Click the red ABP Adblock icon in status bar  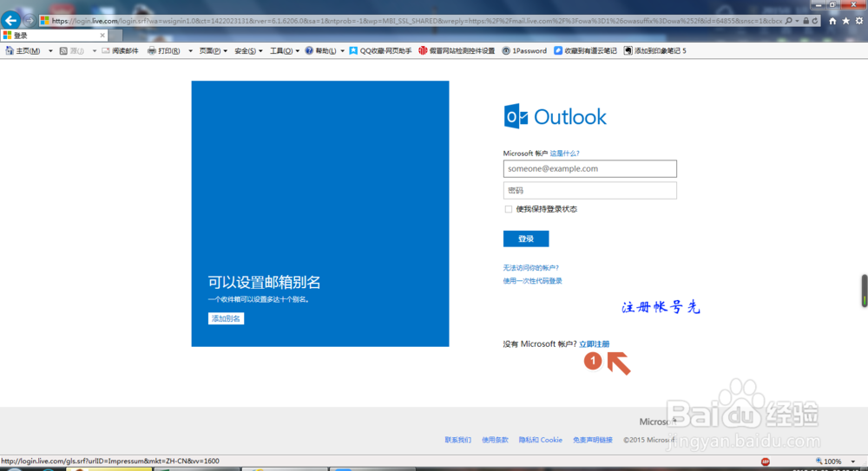click(x=765, y=461)
